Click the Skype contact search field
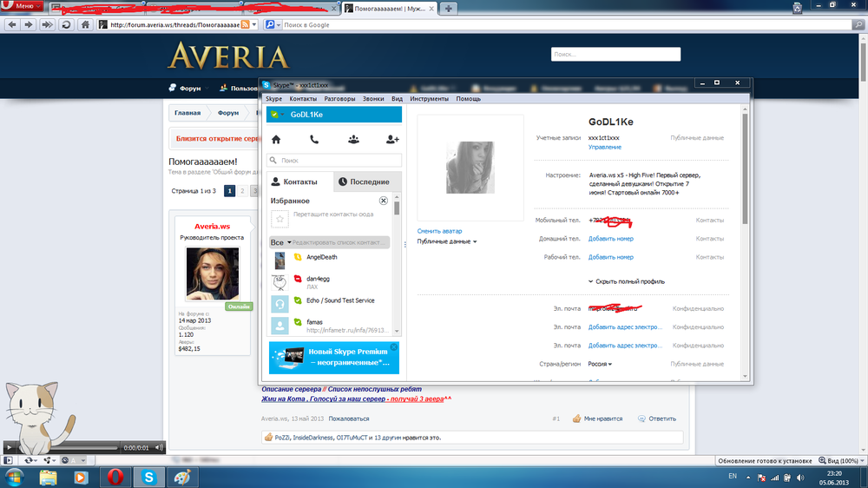The height and width of the screenshot is (488, 868). coord(334,161)
